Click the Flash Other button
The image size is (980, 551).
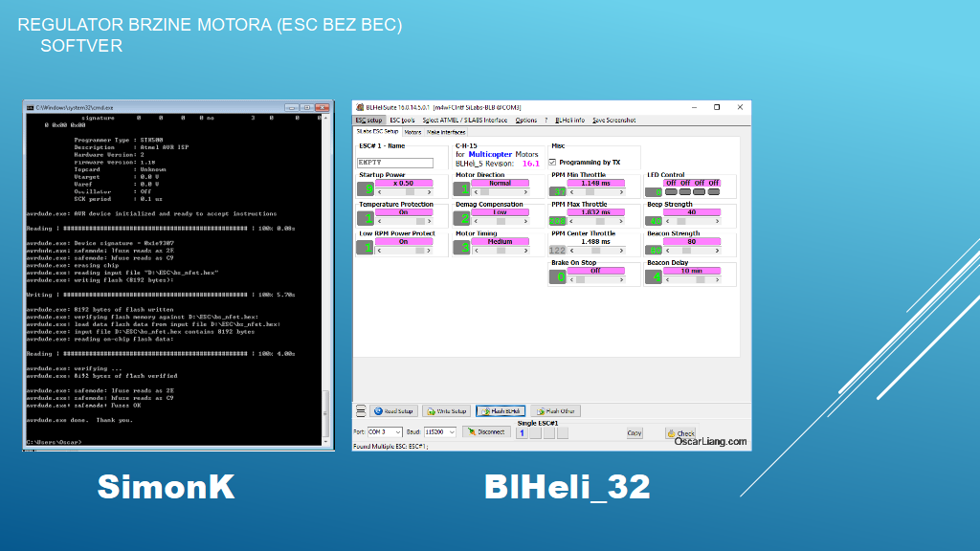[555, 411]
